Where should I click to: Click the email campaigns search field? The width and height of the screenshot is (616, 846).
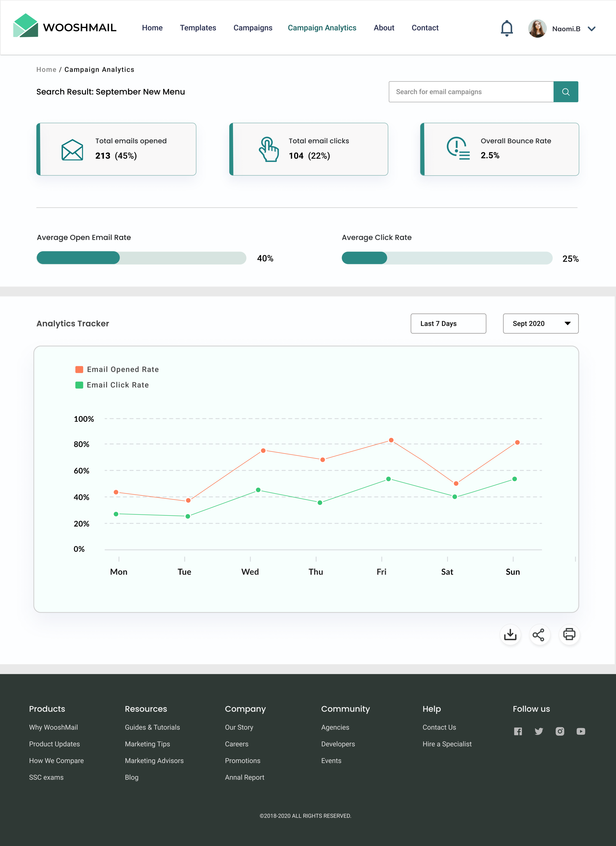point(470,92)
